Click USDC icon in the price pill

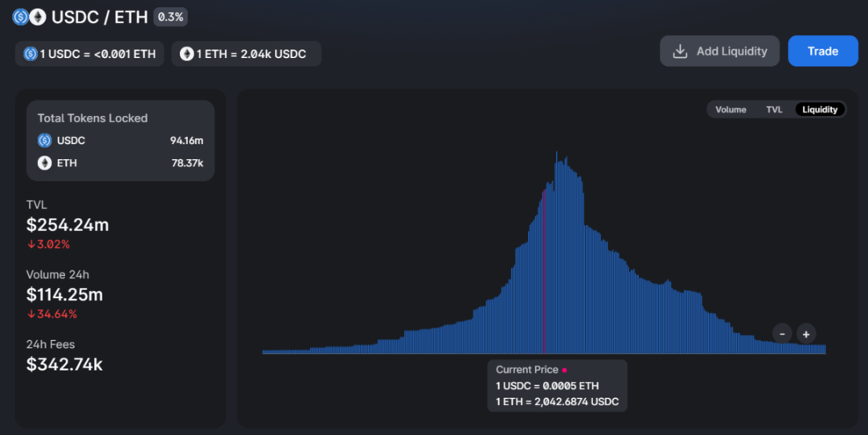(x=31, y=54)
